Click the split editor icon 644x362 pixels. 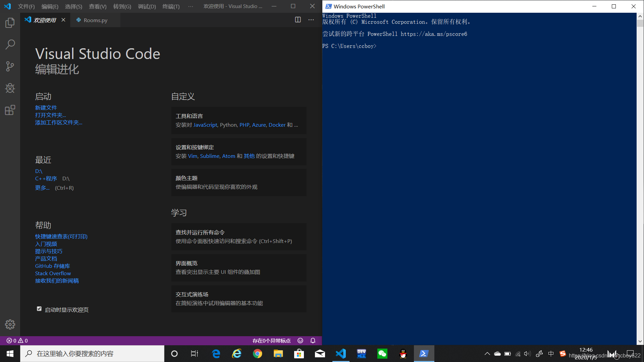(x=298, y=20)
